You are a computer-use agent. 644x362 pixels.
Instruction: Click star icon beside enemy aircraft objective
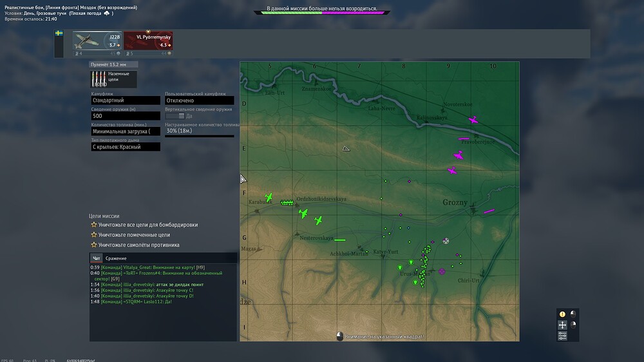pyautogui.click(x=93, y=245)
